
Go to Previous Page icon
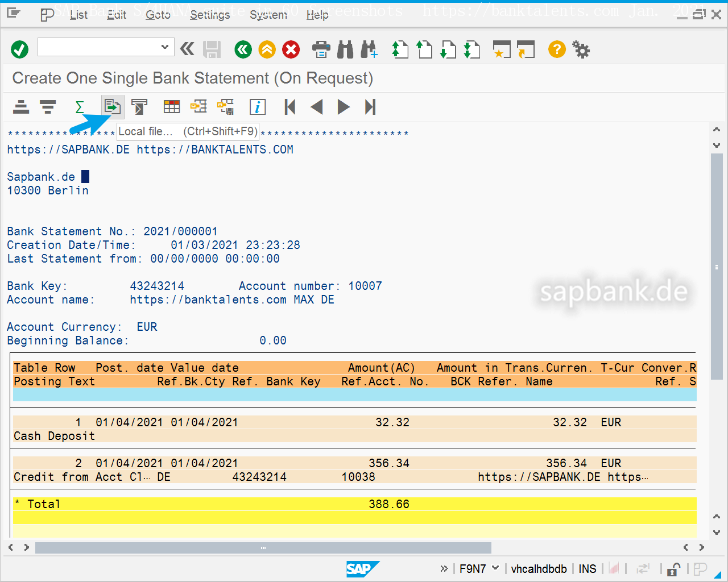[424, 49]
